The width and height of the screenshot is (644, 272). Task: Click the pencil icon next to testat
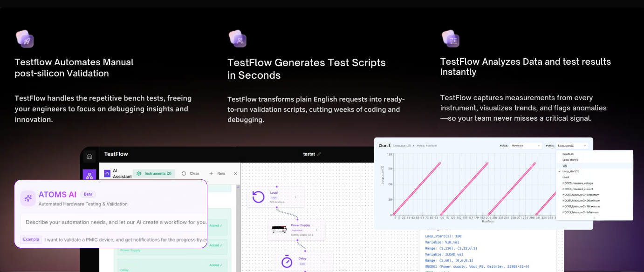coord(320,154)
